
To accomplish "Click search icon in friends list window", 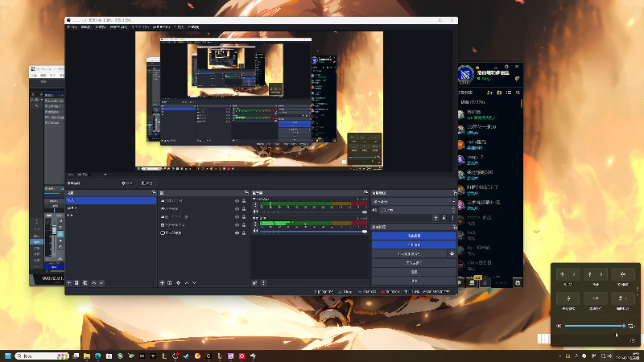I will pyautogui.click(x=518, y=93).
